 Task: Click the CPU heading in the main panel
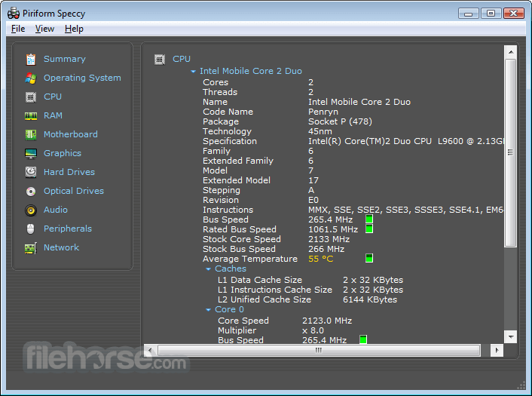pyautogui.click(x=182, y=59)
